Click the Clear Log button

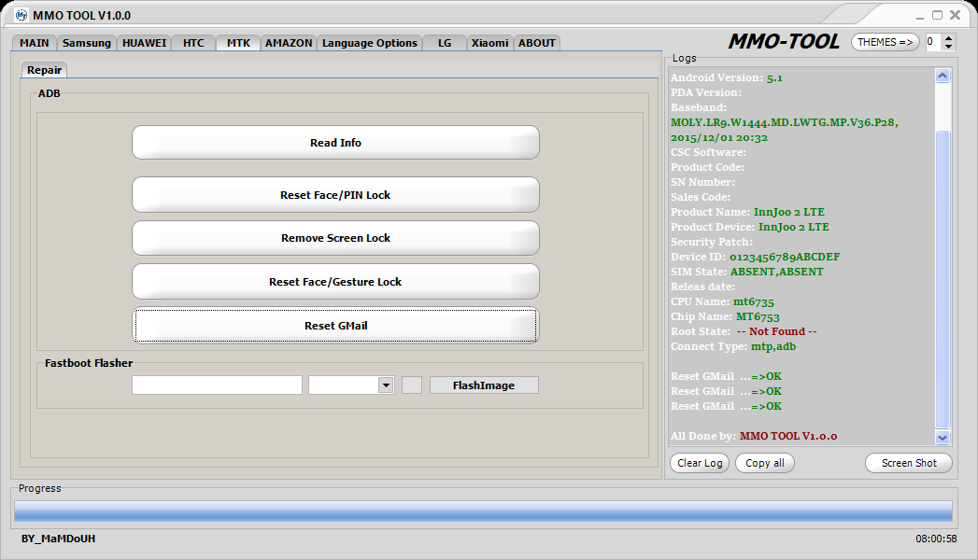pos(700,463)
